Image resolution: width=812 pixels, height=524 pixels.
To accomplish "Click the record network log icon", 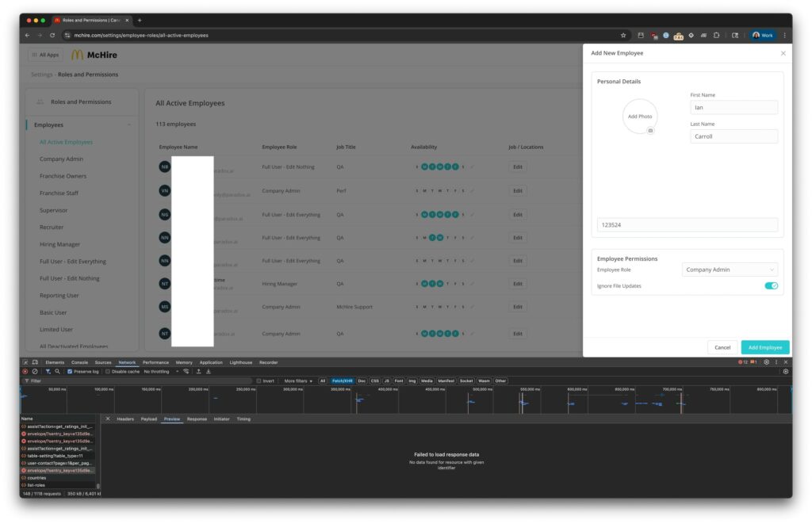I will 25,371.
